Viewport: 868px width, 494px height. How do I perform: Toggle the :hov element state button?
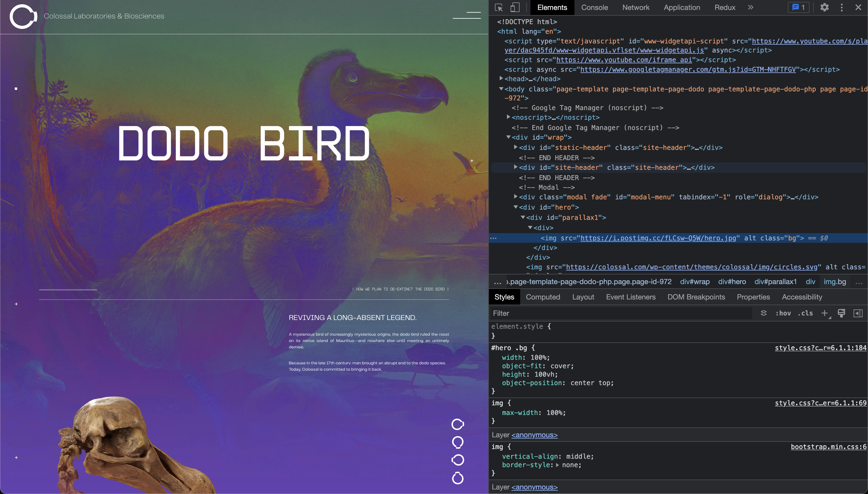point(783,313)
